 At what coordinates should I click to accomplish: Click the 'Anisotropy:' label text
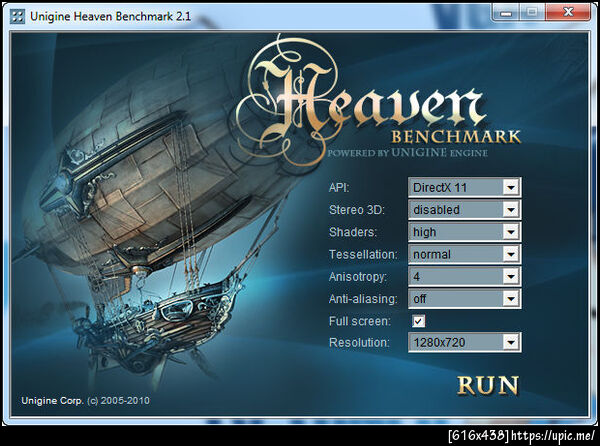(358, 277)
